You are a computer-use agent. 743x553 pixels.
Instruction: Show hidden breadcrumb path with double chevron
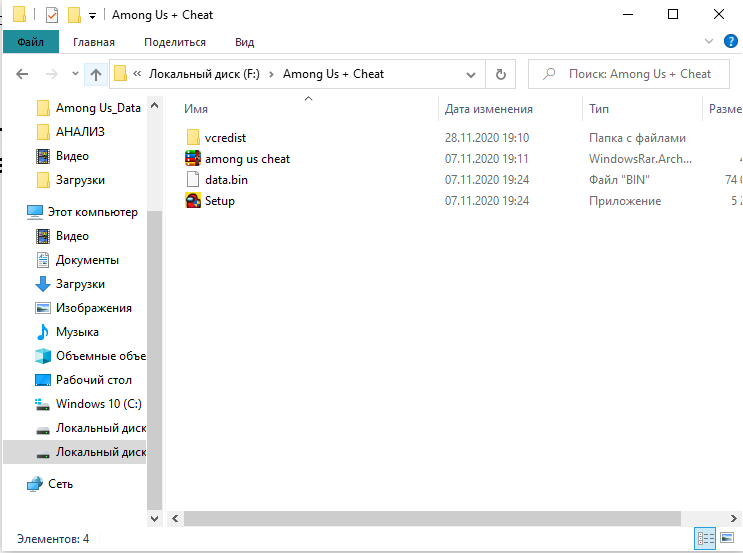[x=137, y=74]
